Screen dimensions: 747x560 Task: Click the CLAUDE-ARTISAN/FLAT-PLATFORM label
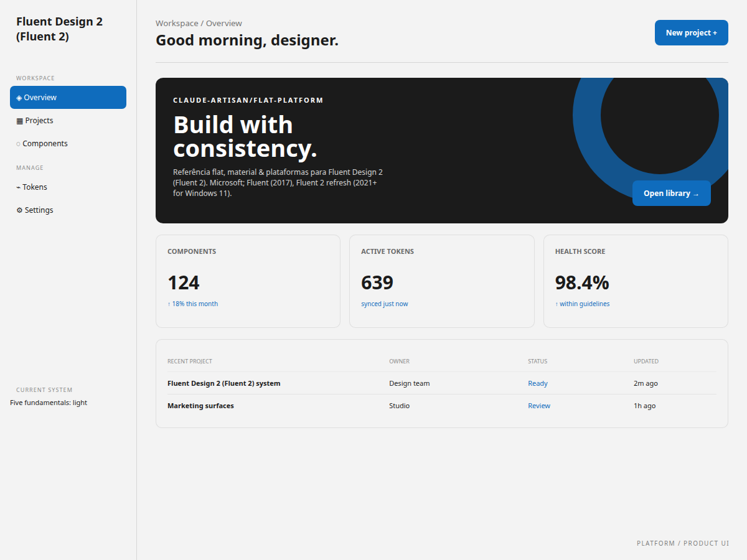pyautogui.click(x=248, y=100)
